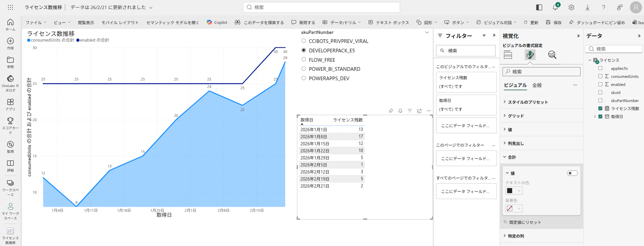Open スコアカード trophy icon
The image size is (644, 246).
click(x=10, y=125)
